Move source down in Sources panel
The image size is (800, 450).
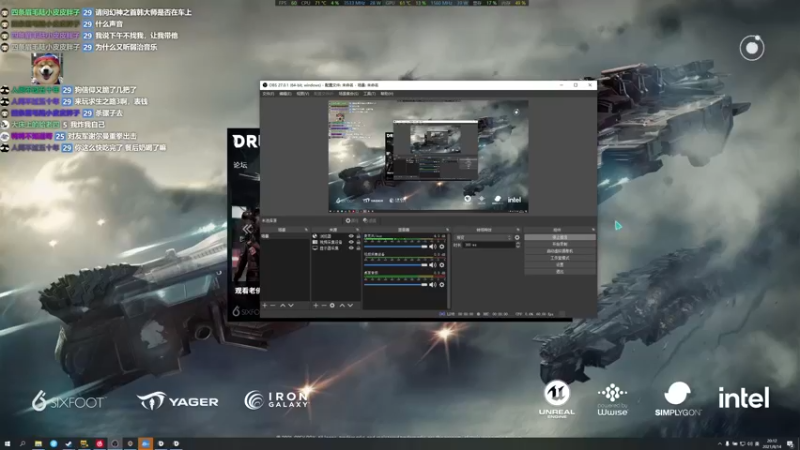point(351,305)
